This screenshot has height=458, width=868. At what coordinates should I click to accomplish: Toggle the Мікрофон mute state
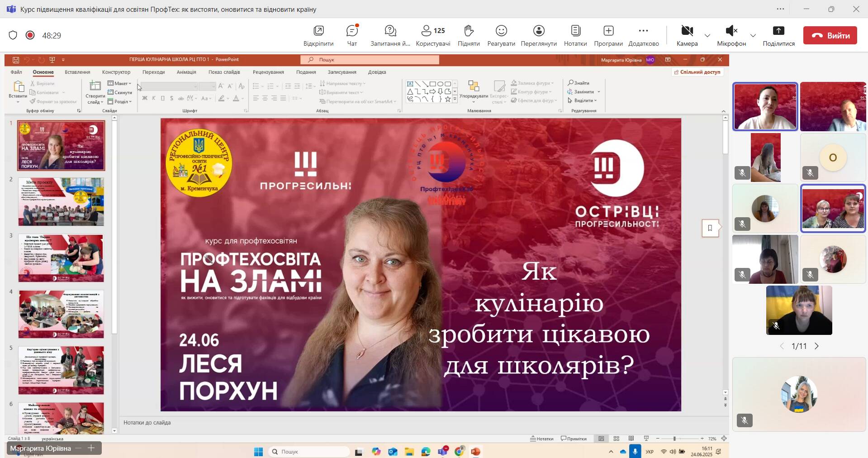point(731,35)
